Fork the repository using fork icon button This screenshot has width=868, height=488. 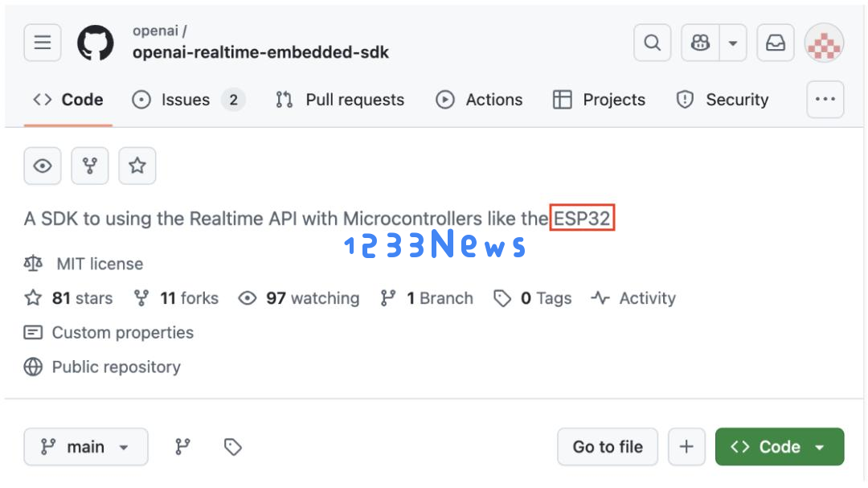click(x=90, y=166)
